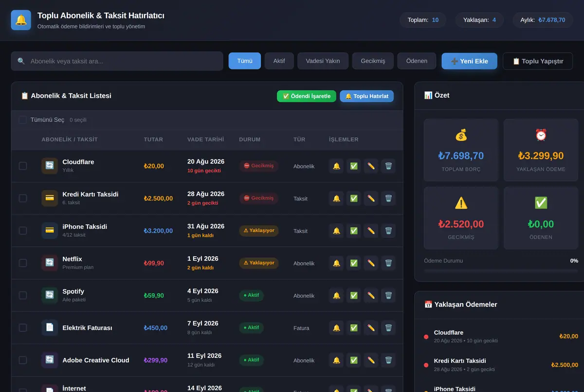Click Ödendi İşaretle button
The image size is (584, 392).
(x=307, y=96)
